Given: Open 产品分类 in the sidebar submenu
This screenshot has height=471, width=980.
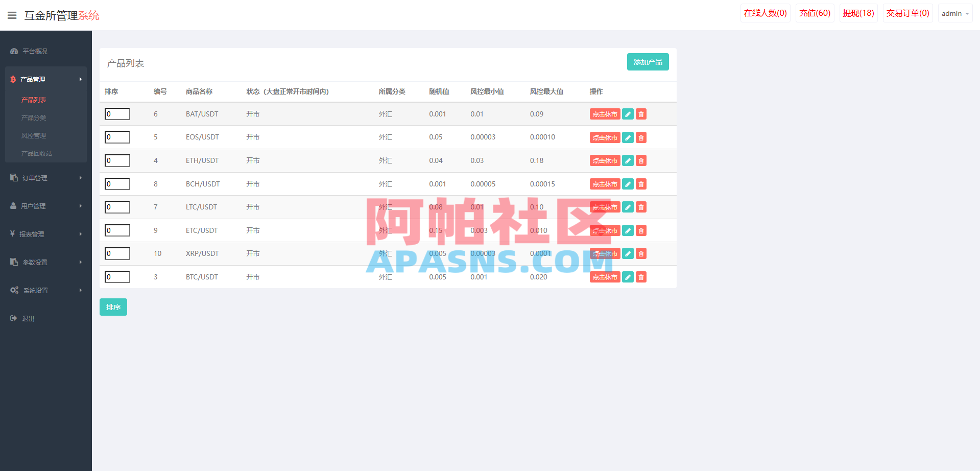Looking at the screenshot, I should click(x=34, y=117).
